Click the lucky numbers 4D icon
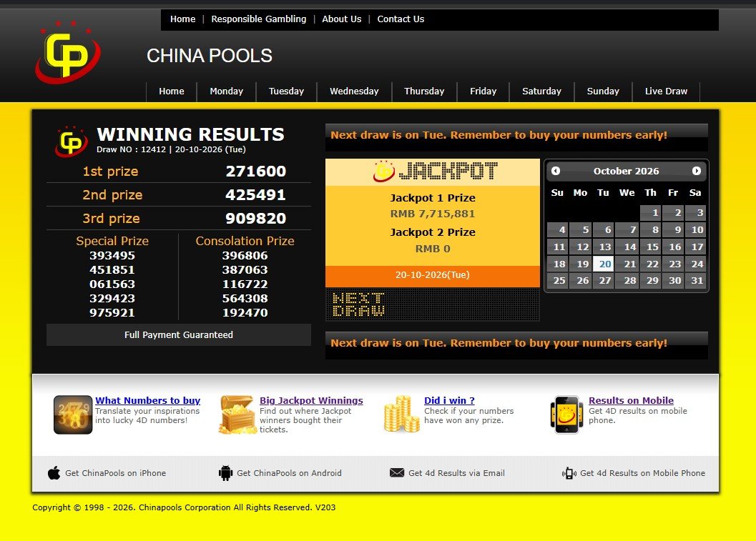This screenshot has width=756, height=541. 73,415
